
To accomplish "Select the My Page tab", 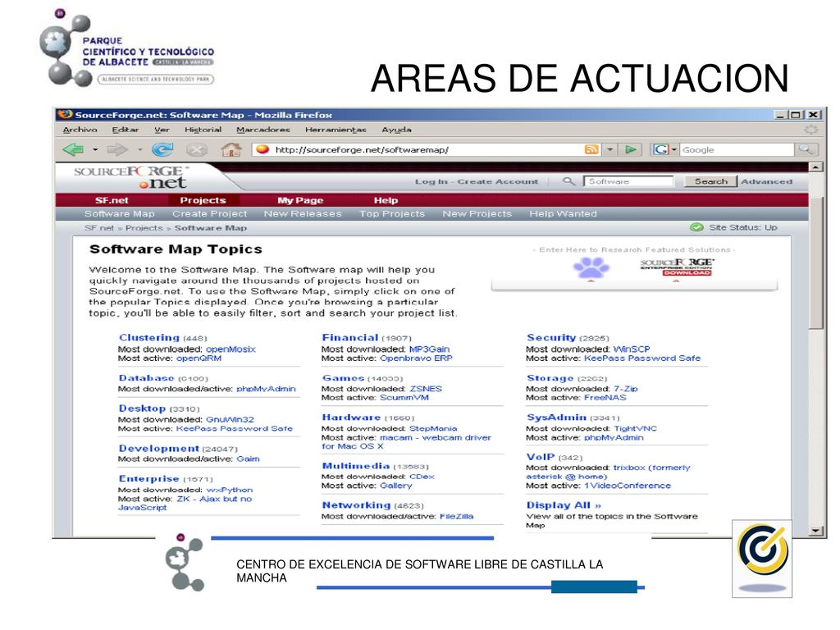I will [300, 200].
